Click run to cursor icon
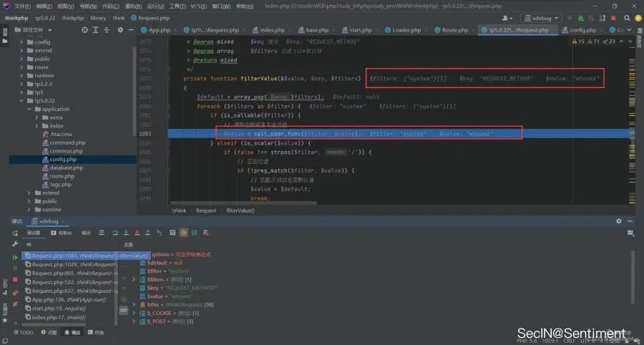 tap(159, 233)
